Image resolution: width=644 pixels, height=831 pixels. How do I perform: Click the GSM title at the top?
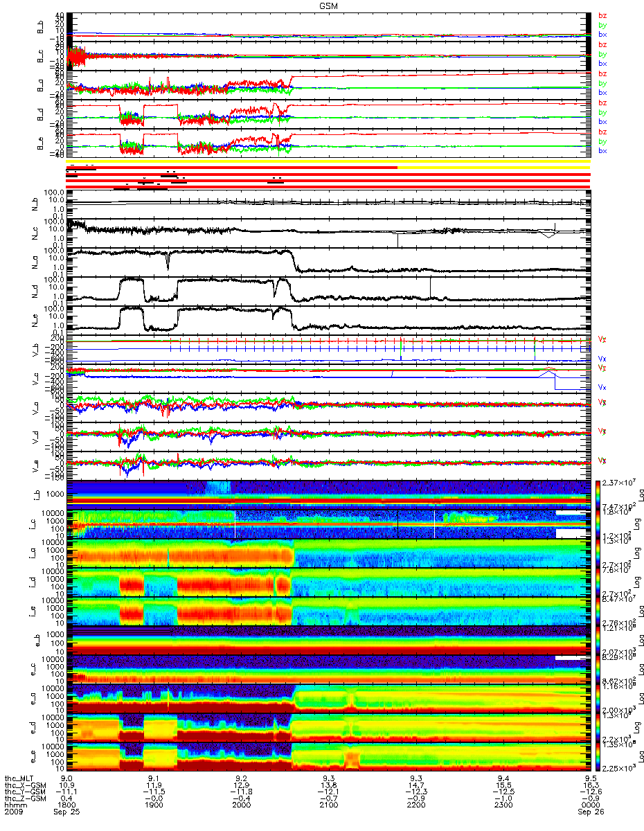click(x=330, y=5)
